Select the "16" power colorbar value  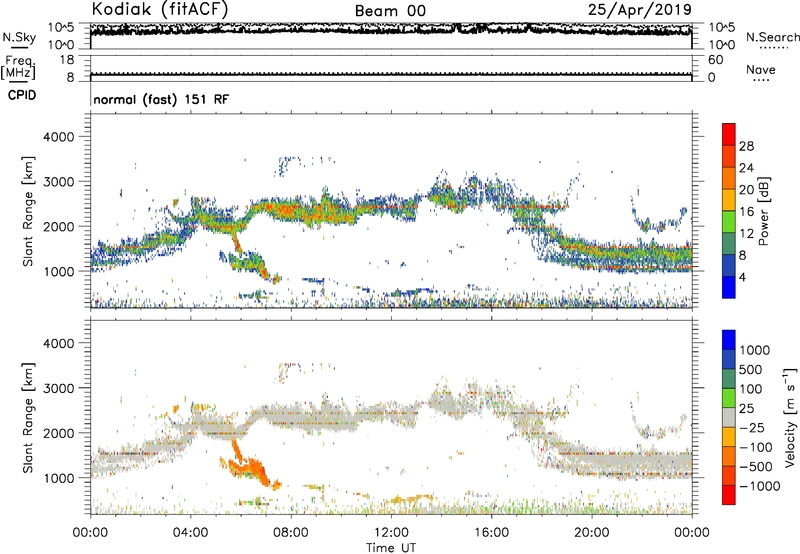click(746, 212)
